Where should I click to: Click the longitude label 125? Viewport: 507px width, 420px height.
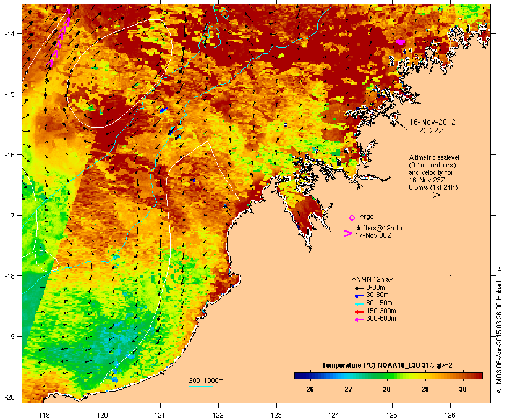pos(392,416)
